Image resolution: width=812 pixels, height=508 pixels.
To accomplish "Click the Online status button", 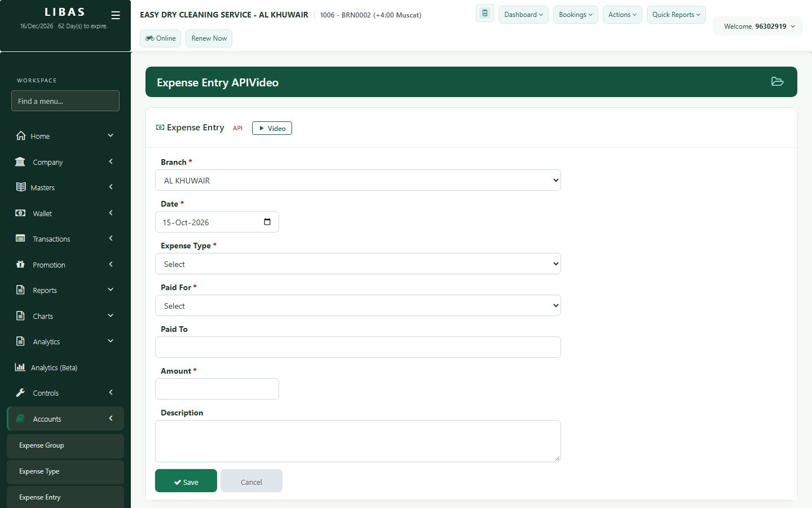I will point(161,38).
